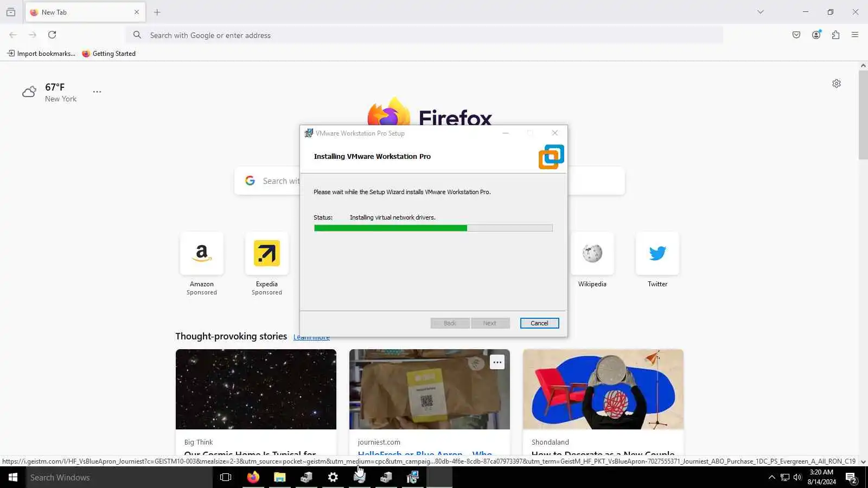Open new tab personalize gear icon

pyautogui.click(x=837, y=84)
